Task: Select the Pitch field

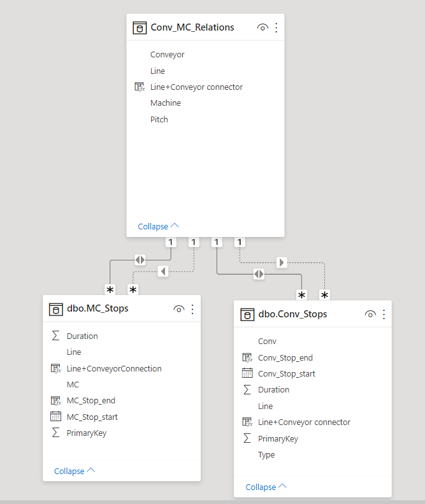Action: tap(159, 120)
